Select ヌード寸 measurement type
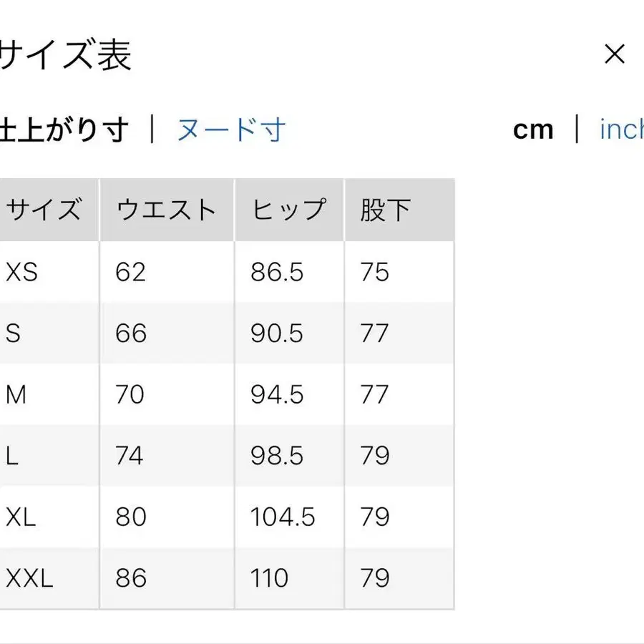The height and width of the screenshot is (644, 644). (230, 129)
